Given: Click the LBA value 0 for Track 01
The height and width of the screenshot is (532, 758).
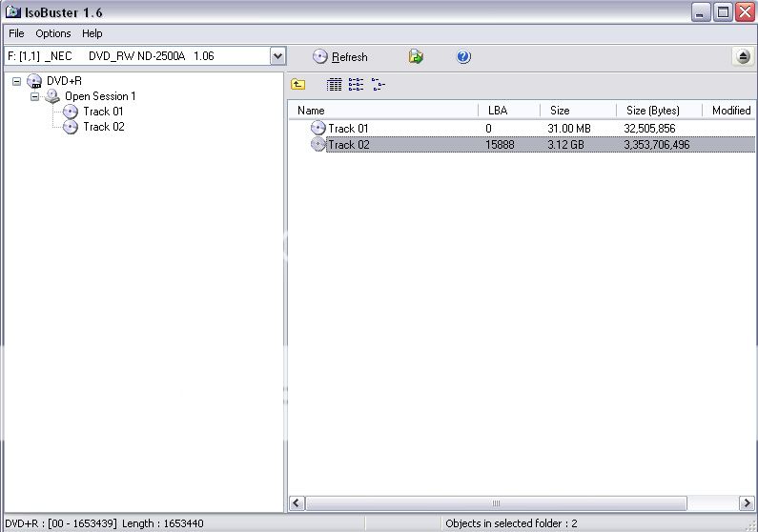Looking at the screenshot, I should [488, 129].
